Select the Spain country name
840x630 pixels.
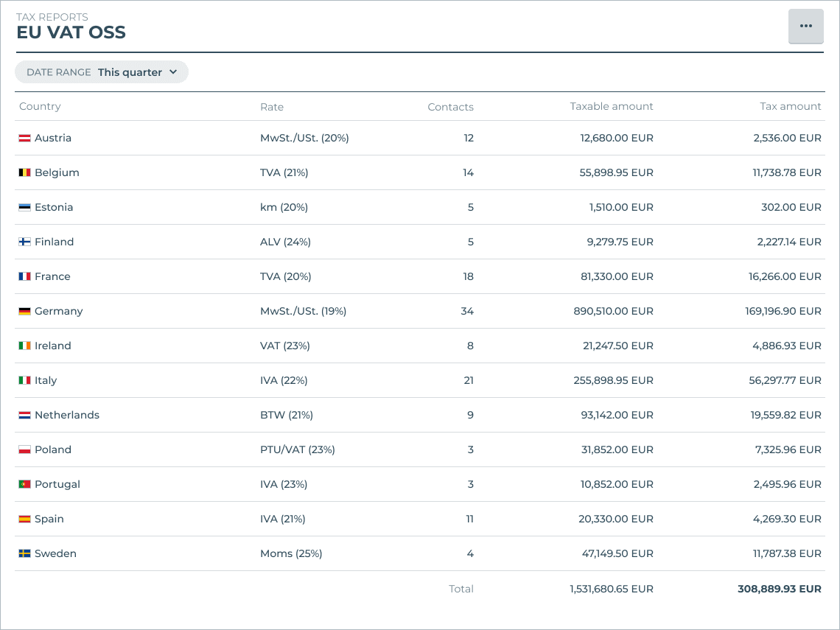(x=49, y=519)
